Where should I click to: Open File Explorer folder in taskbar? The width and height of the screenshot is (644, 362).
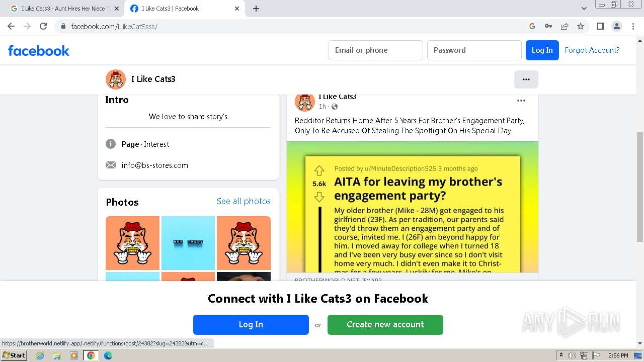(57, 355)
